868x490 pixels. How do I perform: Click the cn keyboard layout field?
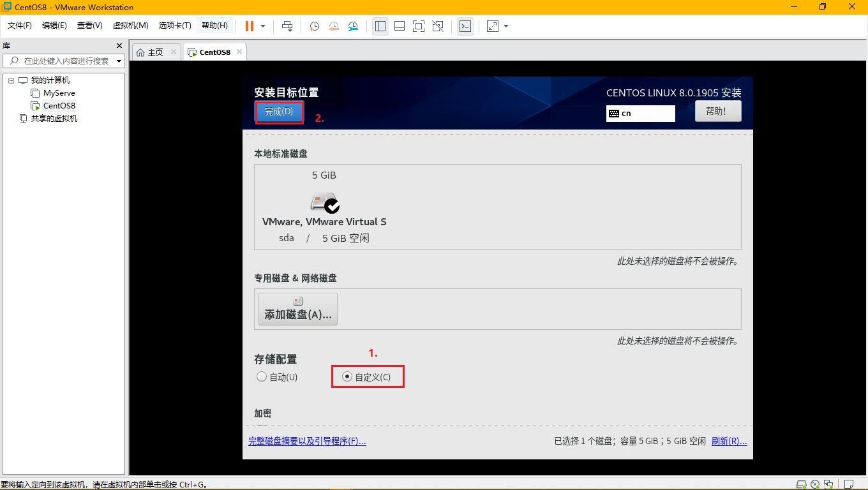click(x=640, y=113)
